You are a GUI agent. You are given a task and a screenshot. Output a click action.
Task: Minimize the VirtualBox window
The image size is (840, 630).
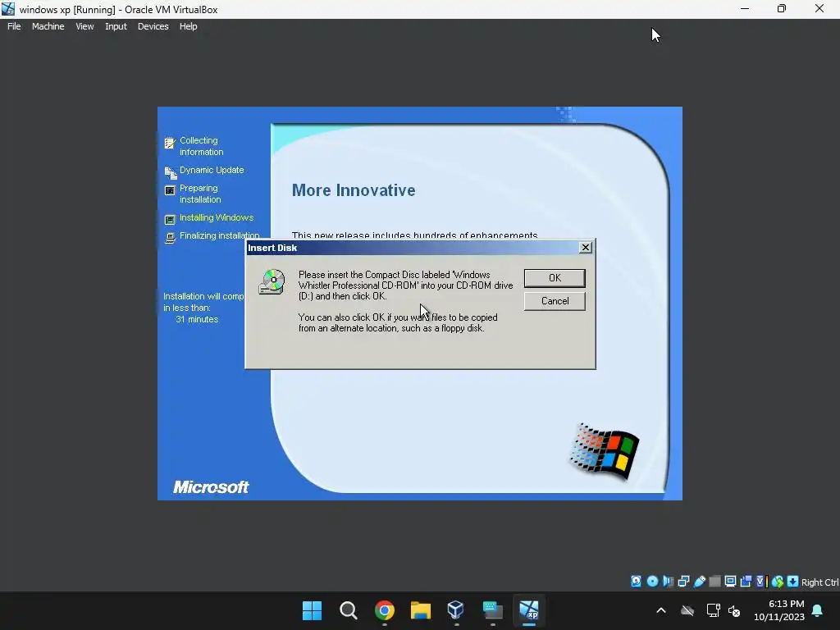[x=745, y=9]
